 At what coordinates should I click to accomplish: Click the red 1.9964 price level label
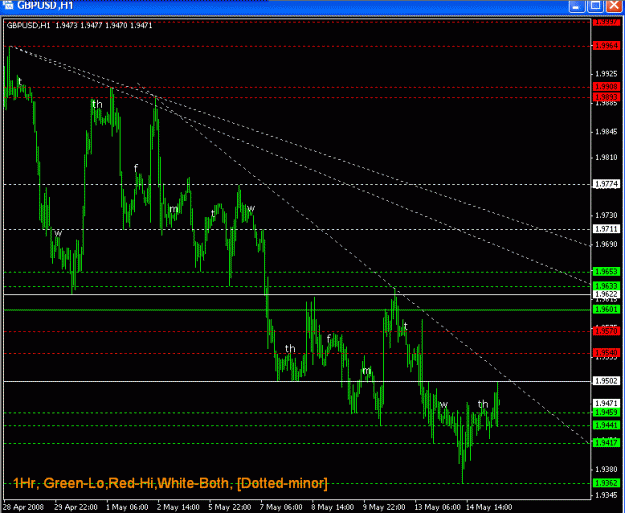(606, 46)
